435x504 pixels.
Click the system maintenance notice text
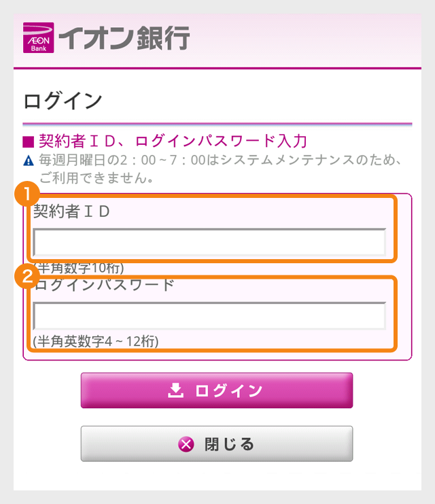point(220,169)
